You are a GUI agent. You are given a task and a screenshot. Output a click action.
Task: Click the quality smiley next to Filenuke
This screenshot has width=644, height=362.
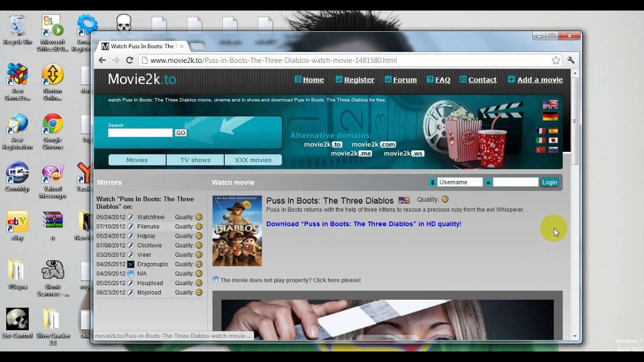200,227
